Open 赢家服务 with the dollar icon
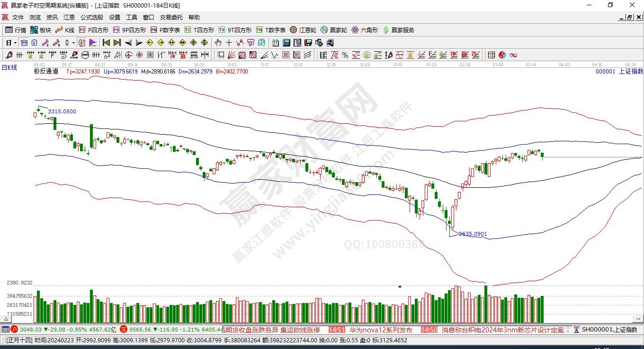This screenshot has height=349, width=644. [398, 30]
